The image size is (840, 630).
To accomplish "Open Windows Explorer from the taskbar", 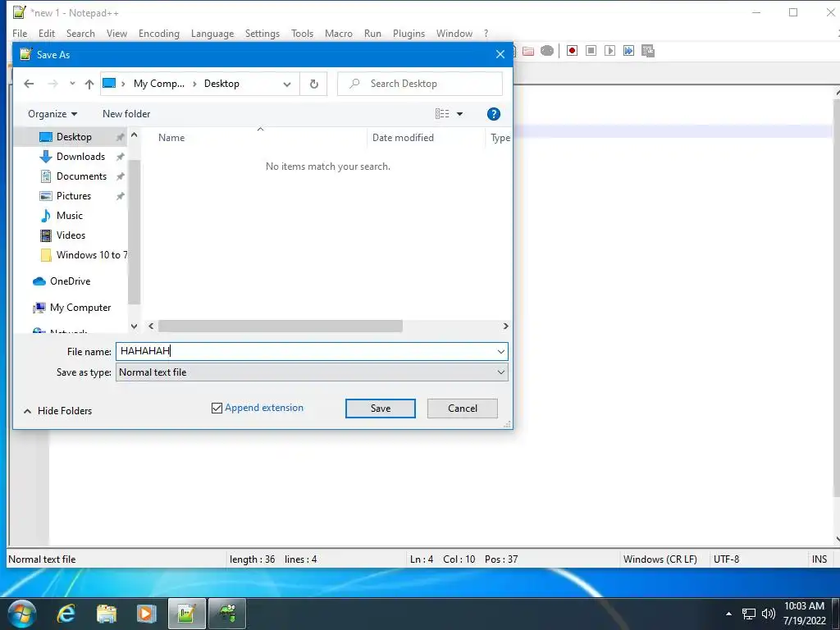I will [x=106, y=614].
